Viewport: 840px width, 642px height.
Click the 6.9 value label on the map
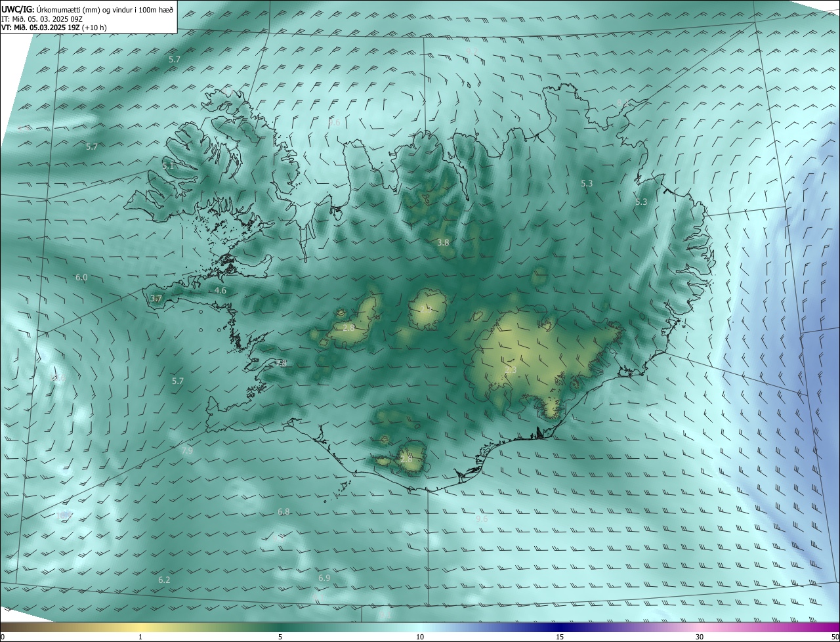coord(324,578)
